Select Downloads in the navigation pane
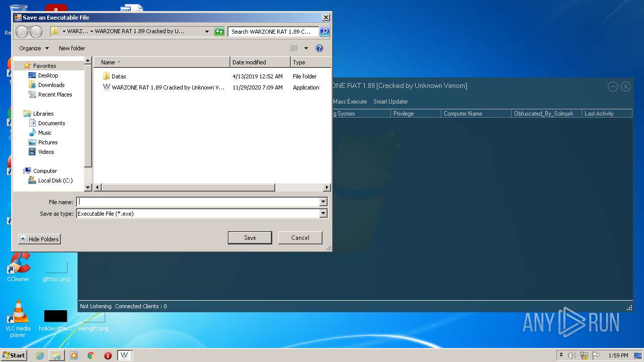This screenshot has width=644, height=362. (x=51, y=85)
